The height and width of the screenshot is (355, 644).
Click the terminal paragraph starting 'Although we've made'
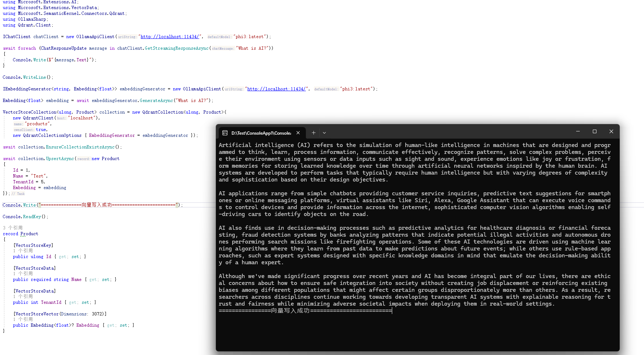click(415, 290)
